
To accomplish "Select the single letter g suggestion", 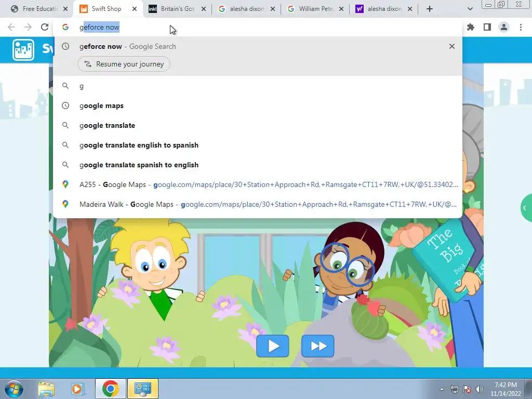I will 258,86.
